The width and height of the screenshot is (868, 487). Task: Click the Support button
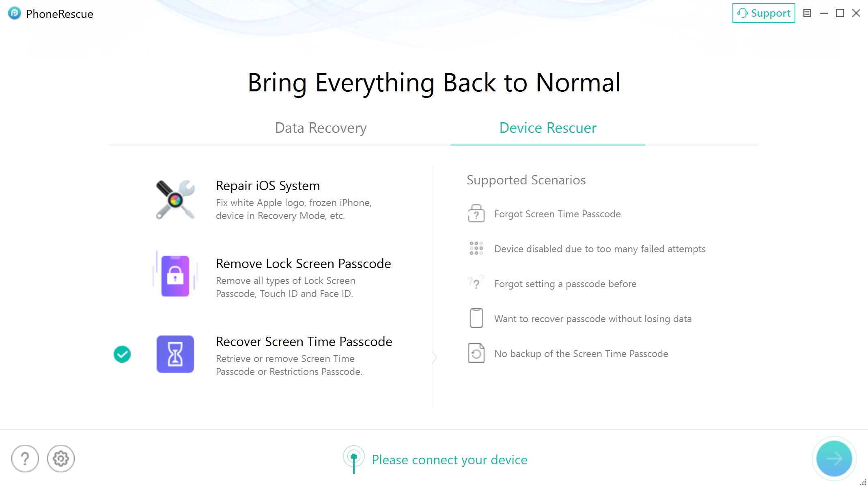(764, 13)
